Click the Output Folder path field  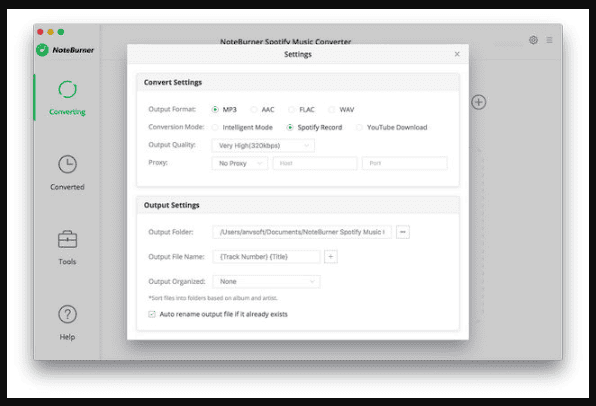point(302,232)
